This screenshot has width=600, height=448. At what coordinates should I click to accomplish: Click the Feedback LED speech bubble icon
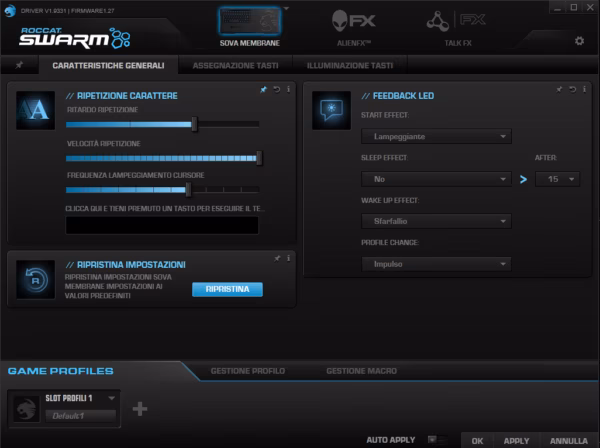coord(331,110)
